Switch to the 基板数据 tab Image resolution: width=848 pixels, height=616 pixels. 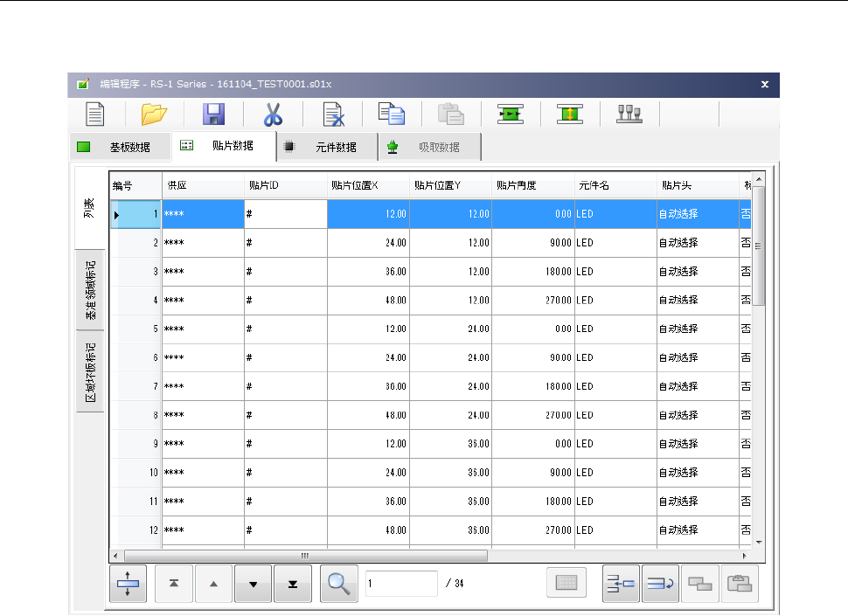point(120,148)
